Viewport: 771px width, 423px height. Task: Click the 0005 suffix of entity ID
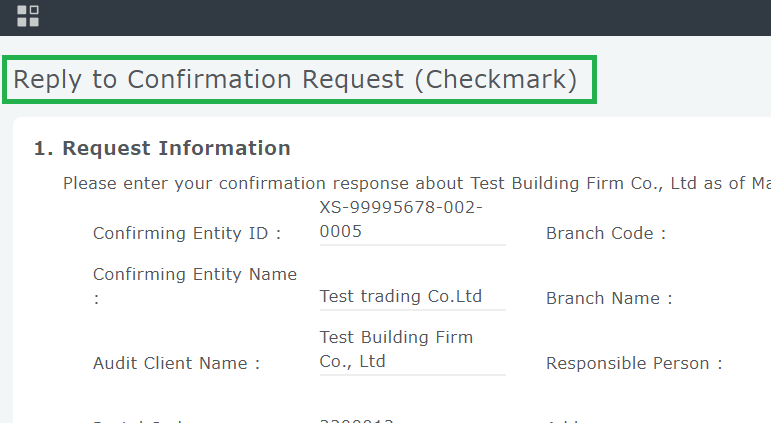[x=340, y=232]
